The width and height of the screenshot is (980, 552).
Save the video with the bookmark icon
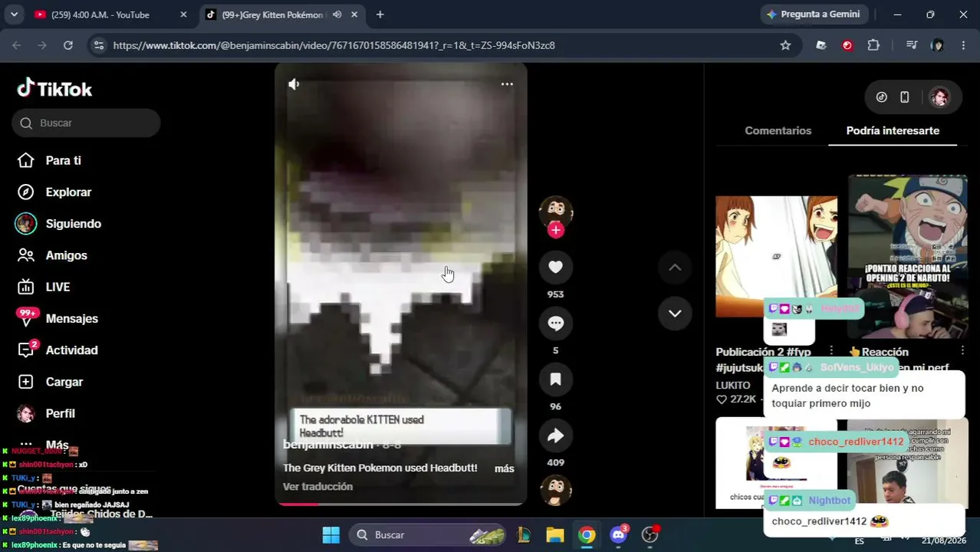[x=556, y=379]
